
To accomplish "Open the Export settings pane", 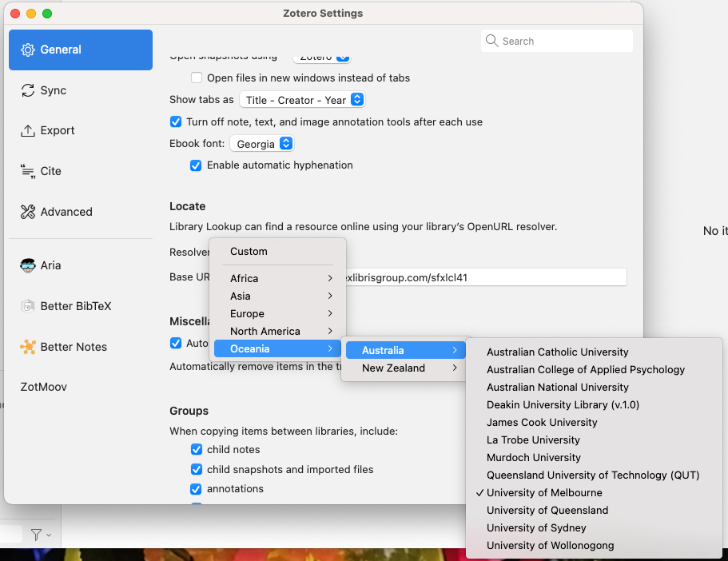I will coord(81,130).
